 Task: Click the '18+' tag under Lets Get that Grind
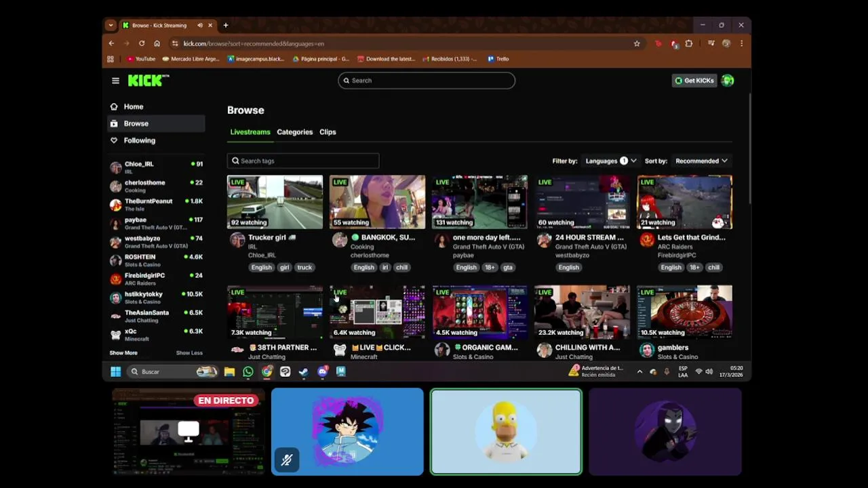tap(694, 267)
